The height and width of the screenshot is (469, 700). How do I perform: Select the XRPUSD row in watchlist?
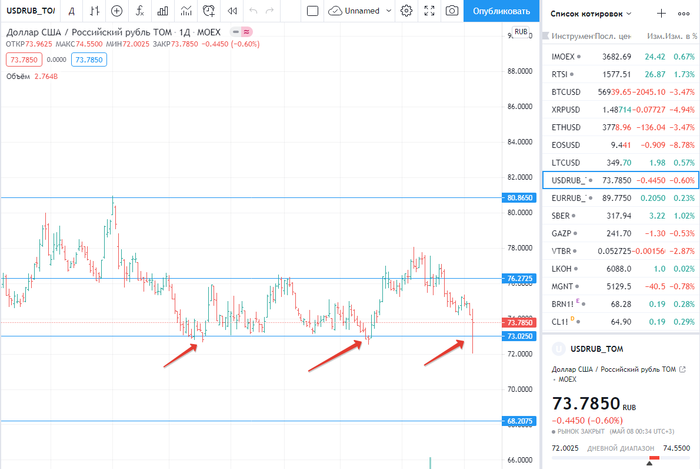(621, 110)
